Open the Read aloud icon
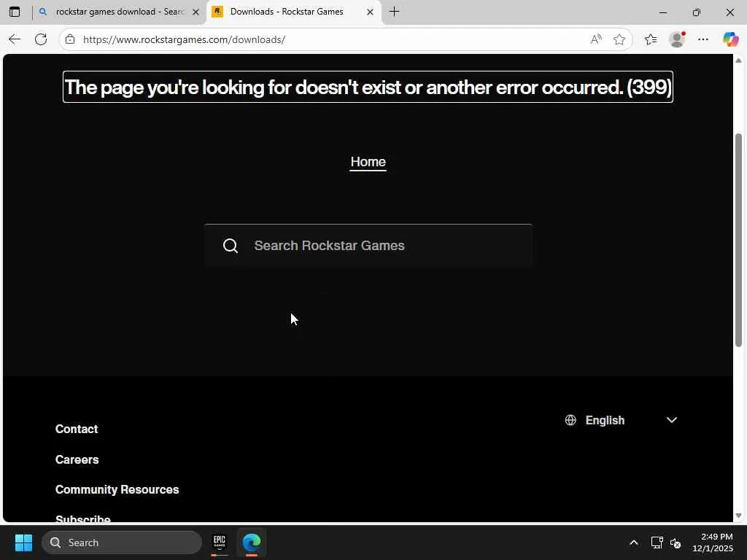This screenshot has height=560, width=747. (x=595, y=39)
